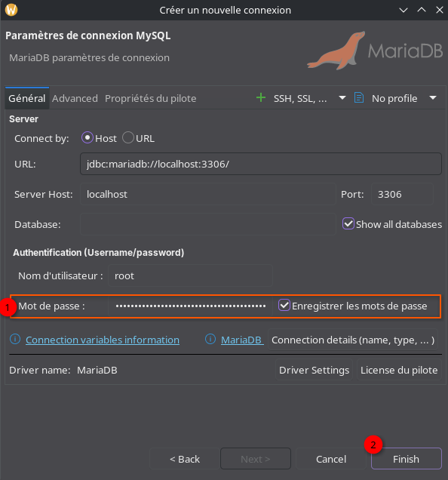
Task: Toggle Show all databases checkbox
Action: [x=348, y=224]
